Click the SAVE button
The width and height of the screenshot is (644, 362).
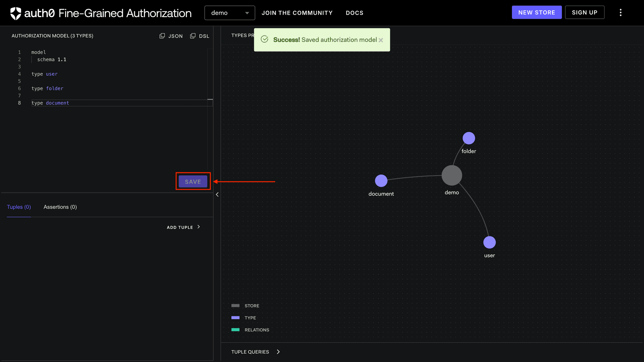pyautogui.click(x=193, y=181)
